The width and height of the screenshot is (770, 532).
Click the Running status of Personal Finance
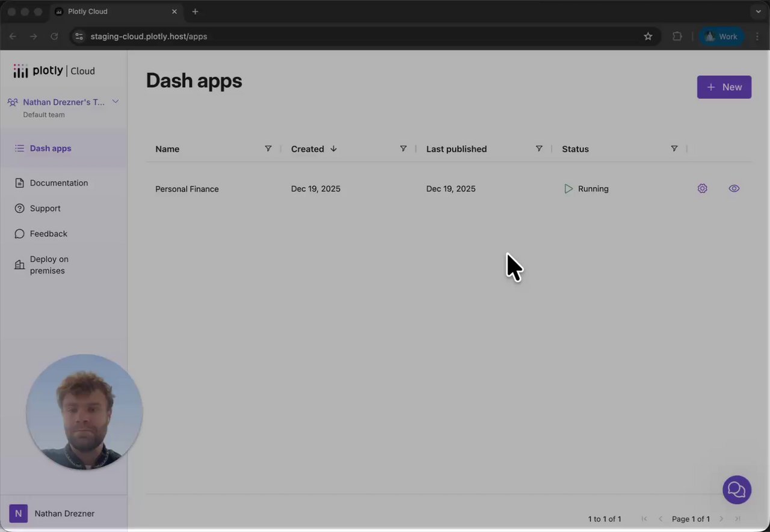tap(587, 189)
